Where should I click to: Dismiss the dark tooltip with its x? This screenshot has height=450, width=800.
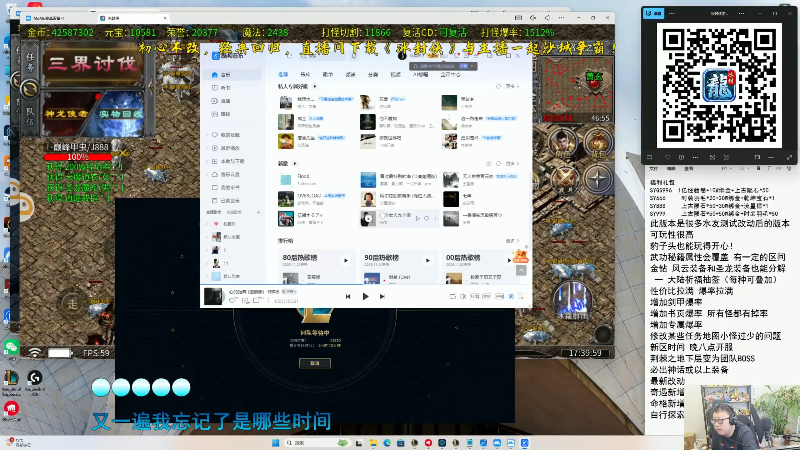[x=472, y=66]
